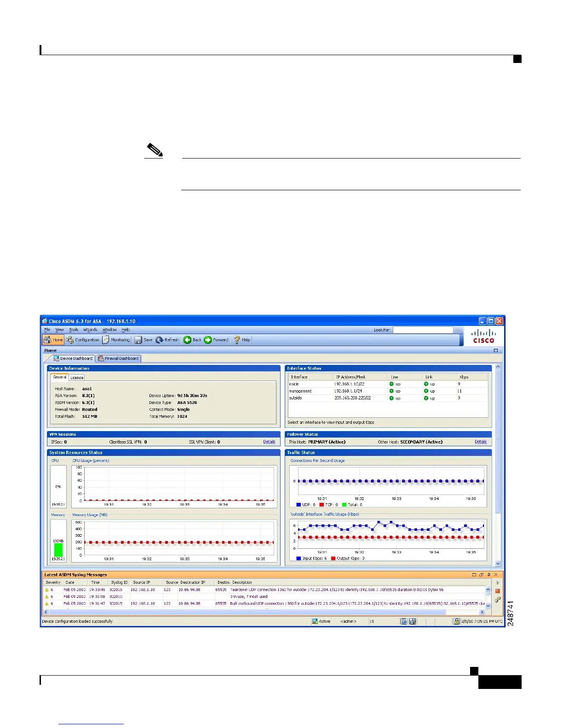Click the syslog horizontal scrollbar left arrow

tap(46, 612)
